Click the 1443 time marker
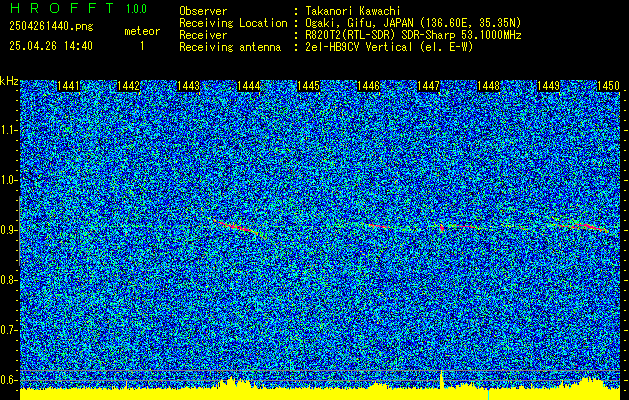Image resolution: width=629 pixels, height=400 pixels. tap(189, 86)
